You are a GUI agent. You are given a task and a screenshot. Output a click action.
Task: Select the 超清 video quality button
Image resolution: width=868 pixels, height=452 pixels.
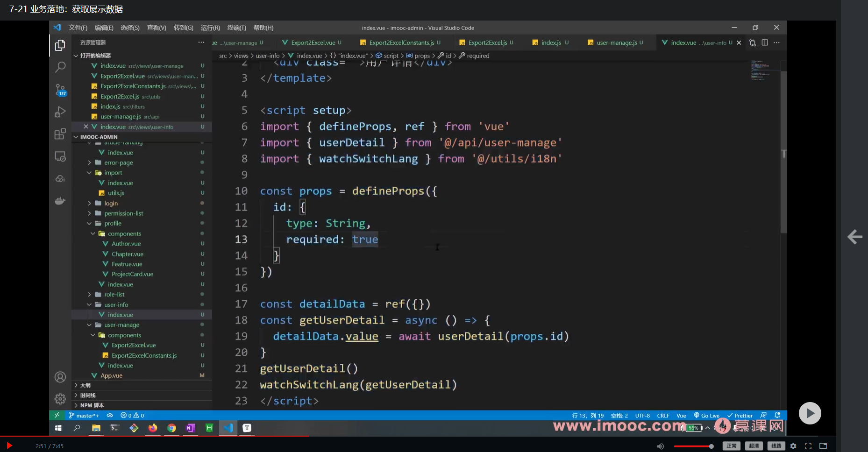(x=754, y=446)
